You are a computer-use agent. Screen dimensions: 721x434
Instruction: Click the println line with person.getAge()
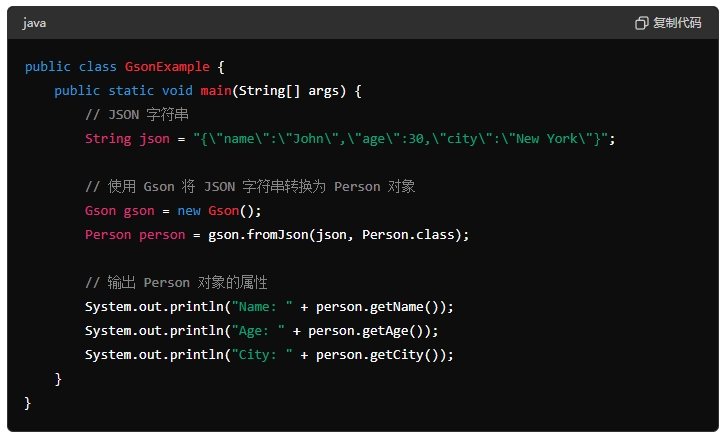(x=261, y=331)
